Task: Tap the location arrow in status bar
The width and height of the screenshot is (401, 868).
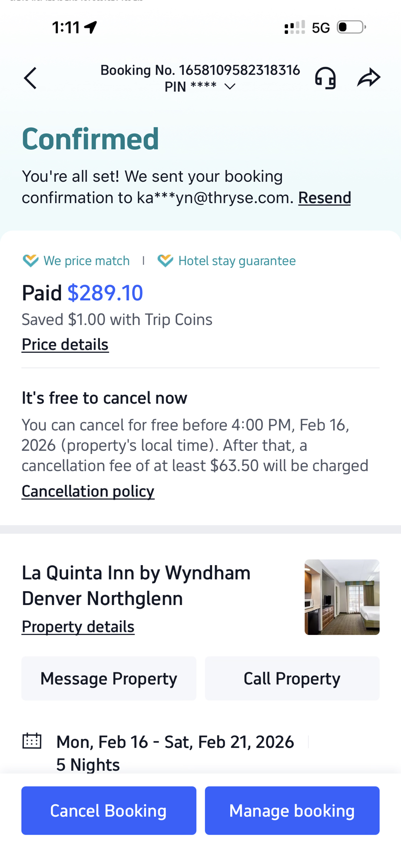Action: click(x=91, y=27)
